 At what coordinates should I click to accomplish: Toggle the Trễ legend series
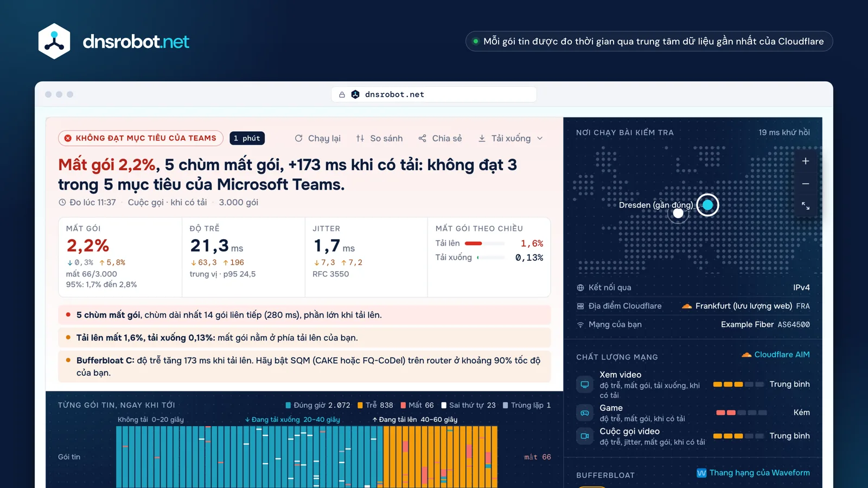(375, 405)
